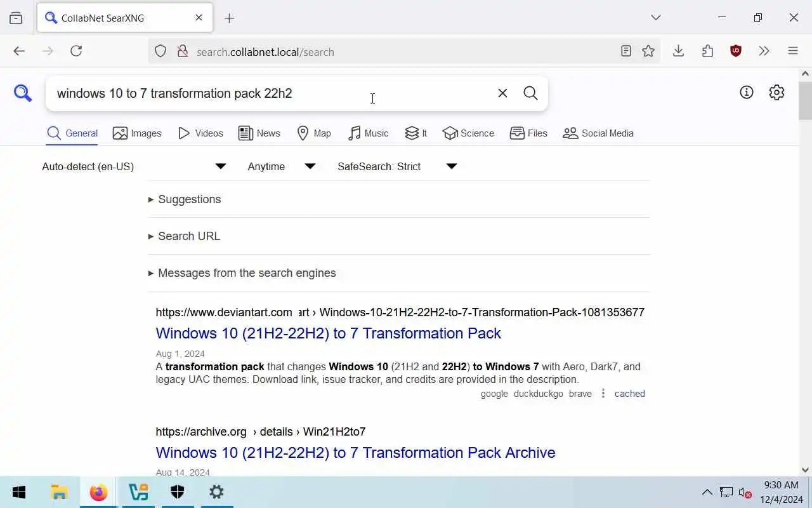This screenshot has height=508, width=812.
Task: Switch to Videos category
Action: tap(200, 133)
